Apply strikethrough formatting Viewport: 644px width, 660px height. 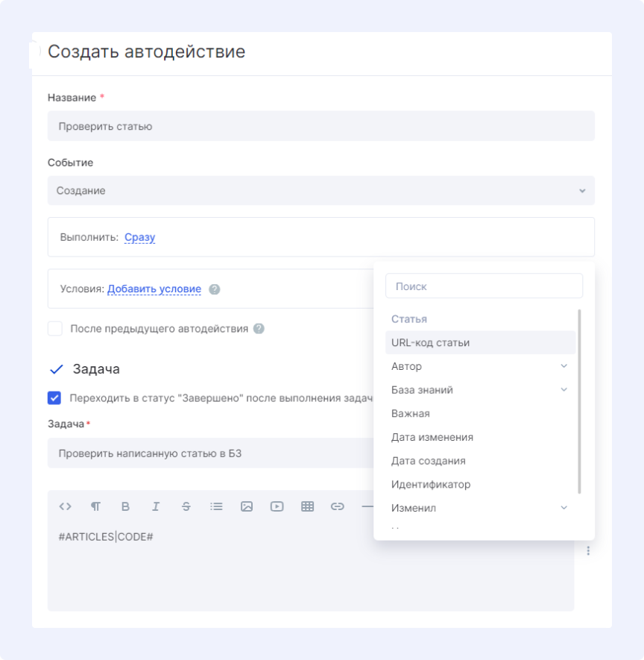click(x=186, y=506)
